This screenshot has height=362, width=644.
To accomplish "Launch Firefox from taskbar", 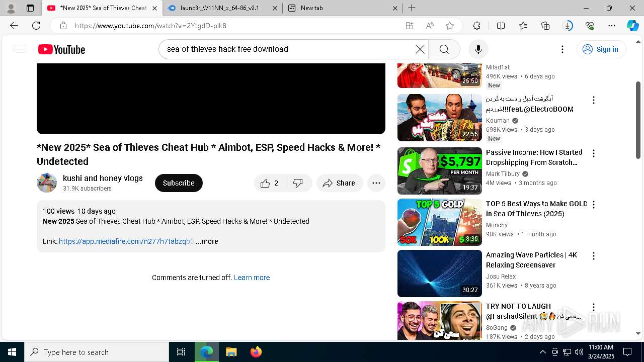I will (x=256, y=352).
